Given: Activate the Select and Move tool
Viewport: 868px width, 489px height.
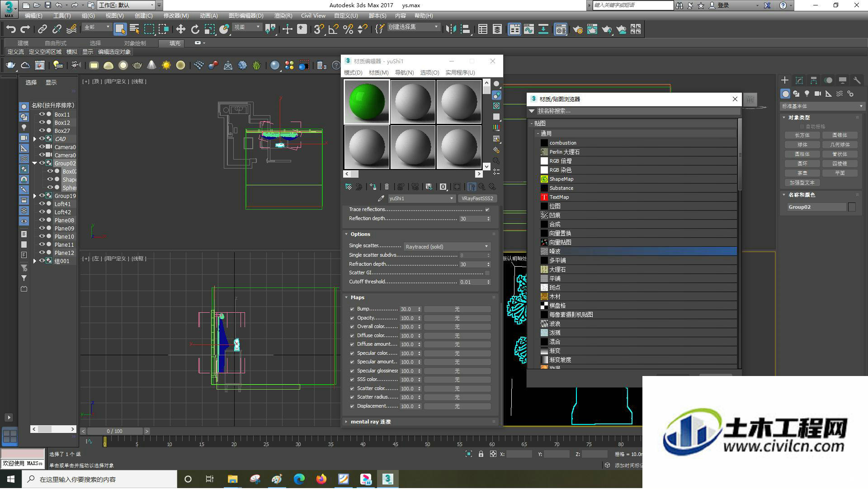Looking at the screenshot, I should tap(180, 29).
